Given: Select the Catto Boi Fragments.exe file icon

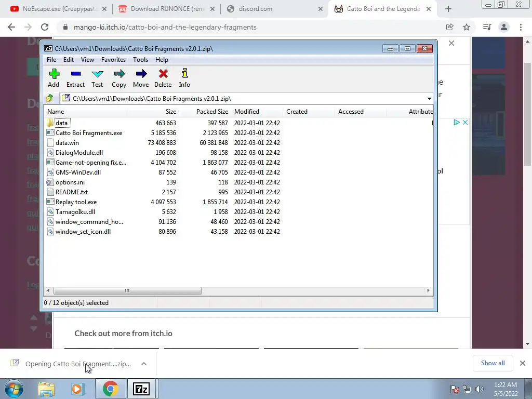Looking at the screenshot, I should point(50,132).
